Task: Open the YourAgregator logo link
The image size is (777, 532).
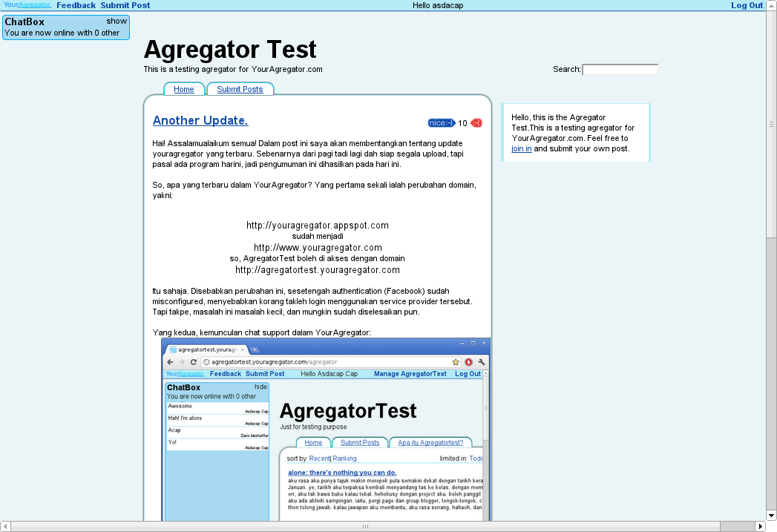Action: click(27, 5)
